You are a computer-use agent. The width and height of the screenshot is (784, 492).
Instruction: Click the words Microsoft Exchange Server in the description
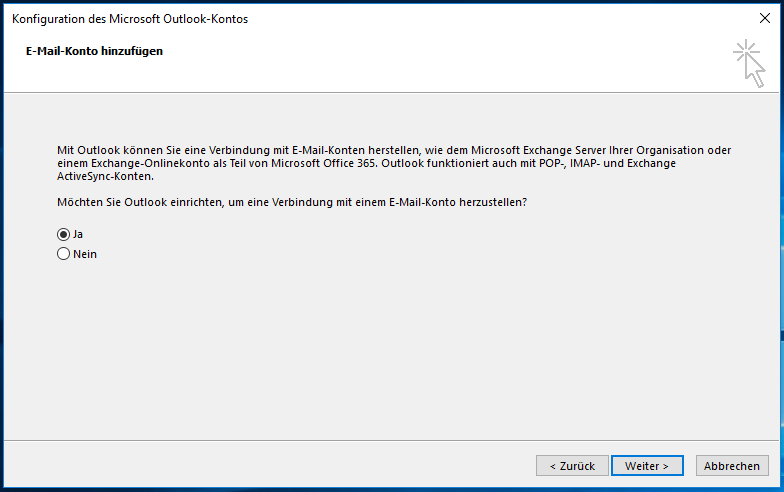click(538, 150)
